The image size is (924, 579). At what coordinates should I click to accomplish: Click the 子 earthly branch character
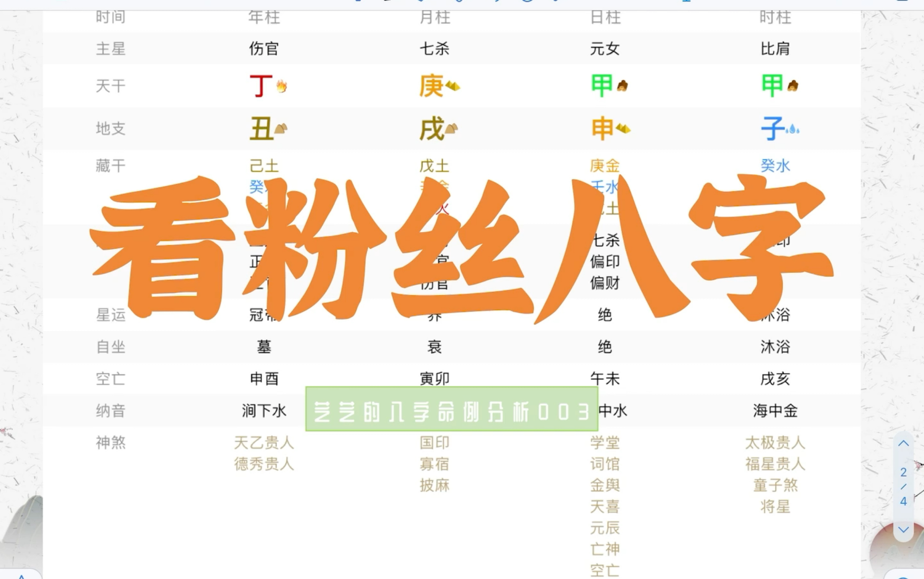pos(772,129)
